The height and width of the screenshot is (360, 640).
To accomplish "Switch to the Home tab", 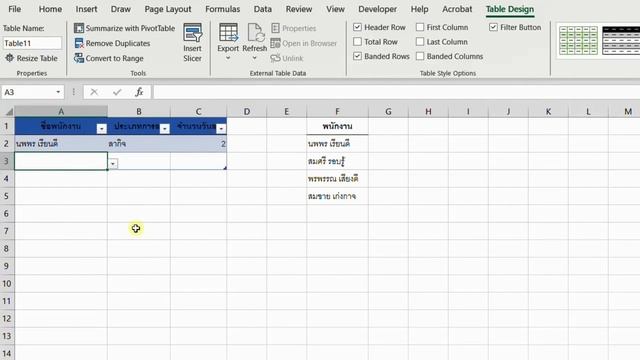I will tap(50, 9).
